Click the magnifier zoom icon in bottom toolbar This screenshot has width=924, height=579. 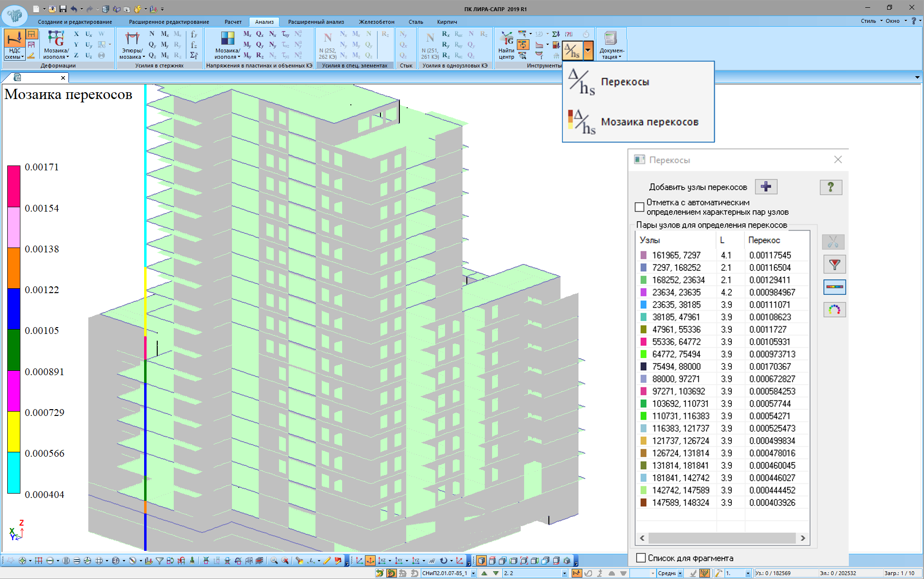[x=274, y=561]
